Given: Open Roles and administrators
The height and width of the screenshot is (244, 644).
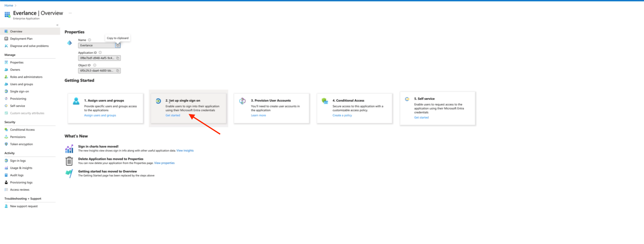Looking at the screenshot, I should [26, 77].
